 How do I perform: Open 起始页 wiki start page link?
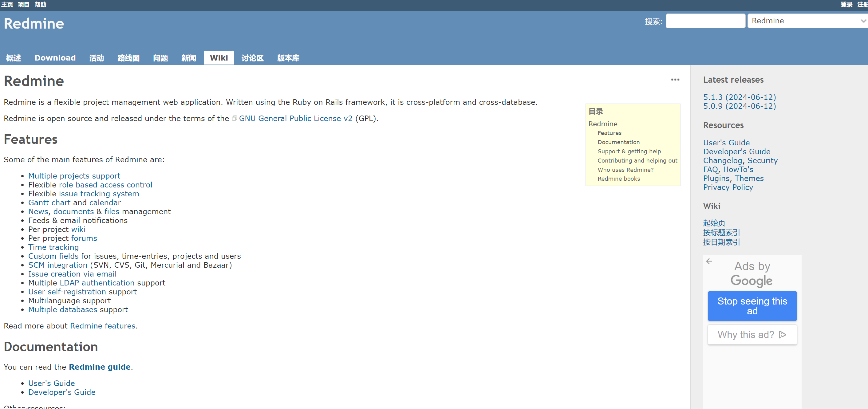[x=714, y=223]
